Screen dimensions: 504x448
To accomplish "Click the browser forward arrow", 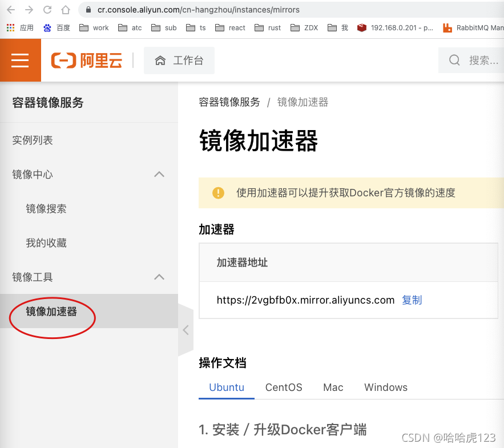I will pos(29,10).
